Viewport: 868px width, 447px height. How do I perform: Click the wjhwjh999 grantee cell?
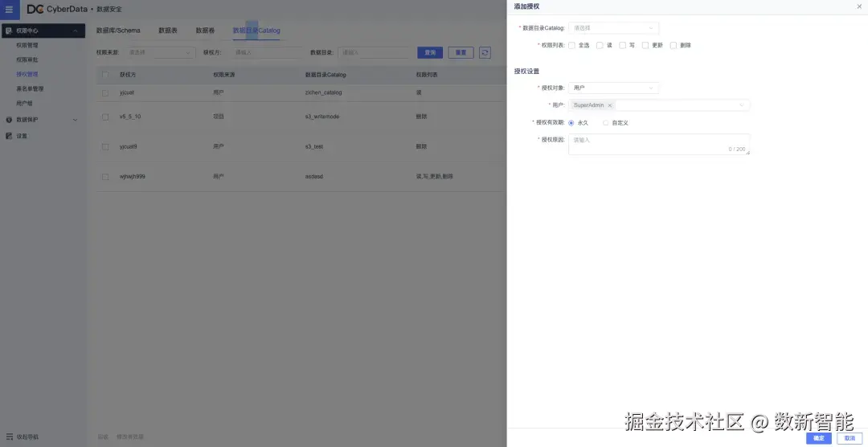point(133,177)
